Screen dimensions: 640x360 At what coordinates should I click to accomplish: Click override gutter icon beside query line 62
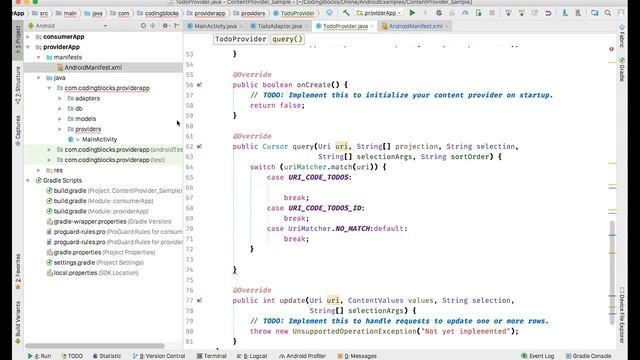199,146
